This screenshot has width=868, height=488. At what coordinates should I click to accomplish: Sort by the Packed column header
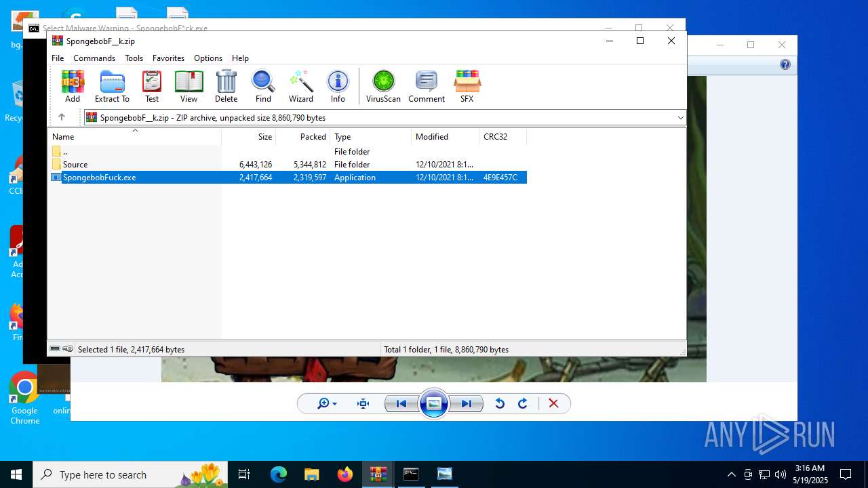(302, 136)
